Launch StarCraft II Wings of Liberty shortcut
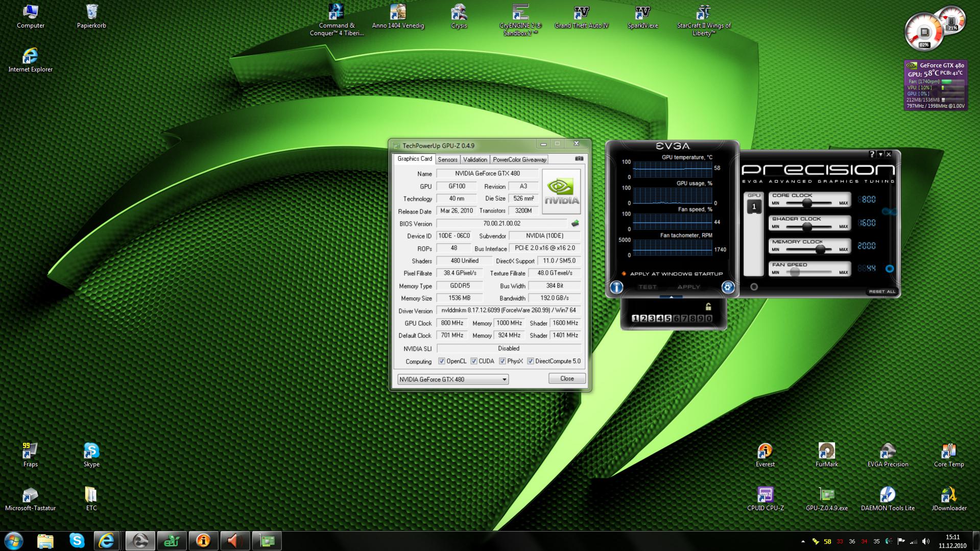Screen dimensions: 980x551 (704, 20)
